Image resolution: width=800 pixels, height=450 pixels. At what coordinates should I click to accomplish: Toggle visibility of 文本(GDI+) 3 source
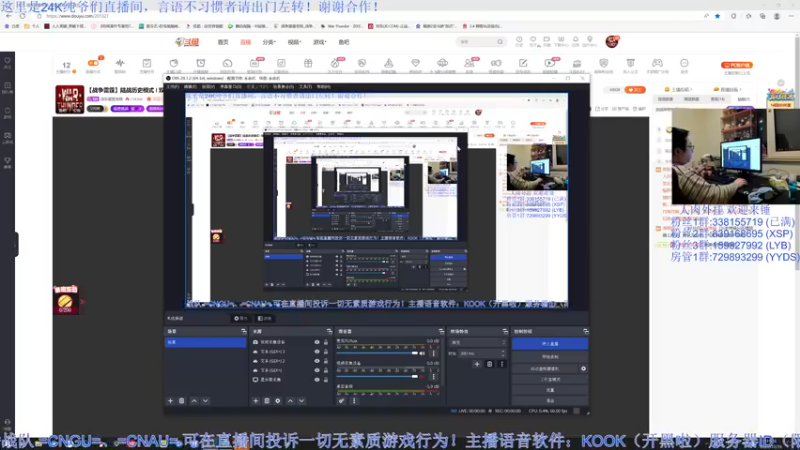click(317, 352)
